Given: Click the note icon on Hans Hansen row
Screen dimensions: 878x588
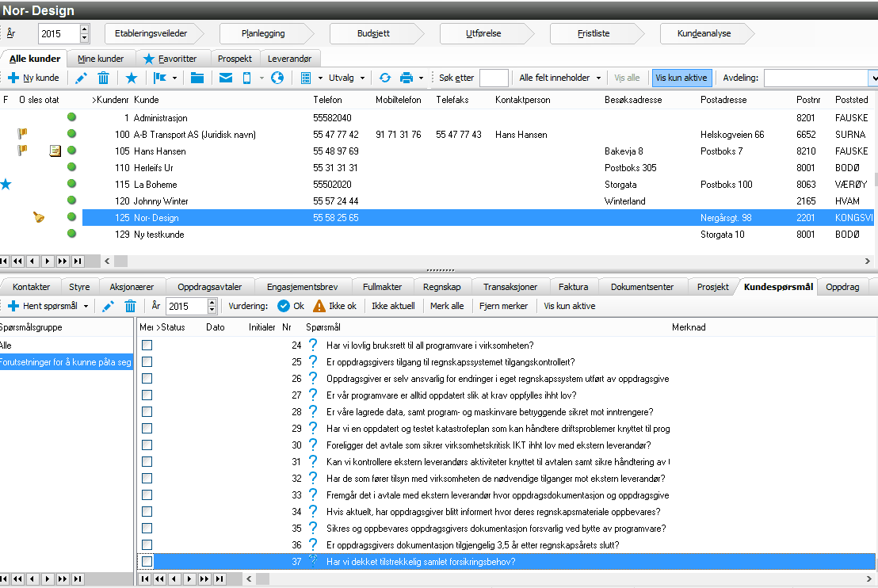Looking at the screenshot, I should (x=55, y=151).
